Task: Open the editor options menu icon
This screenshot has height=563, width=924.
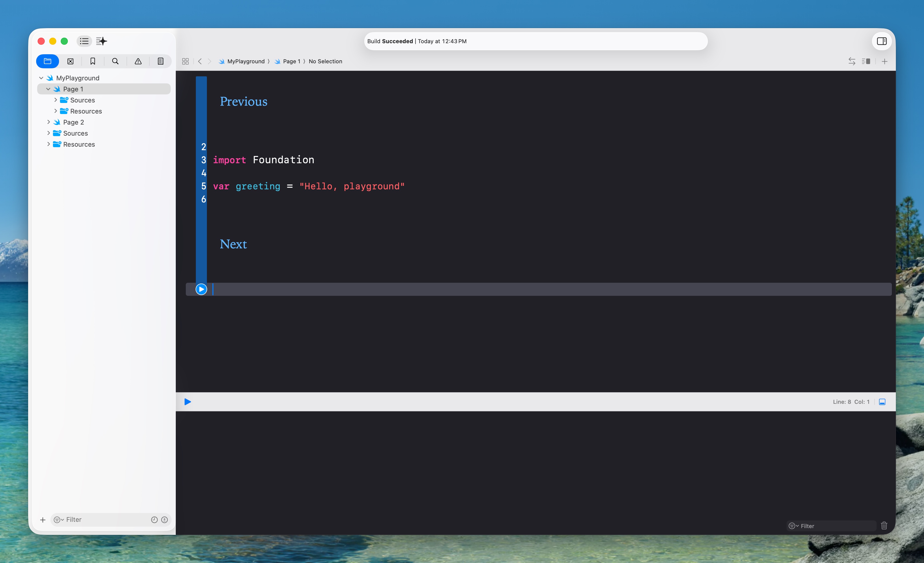Action: (866, 62)
